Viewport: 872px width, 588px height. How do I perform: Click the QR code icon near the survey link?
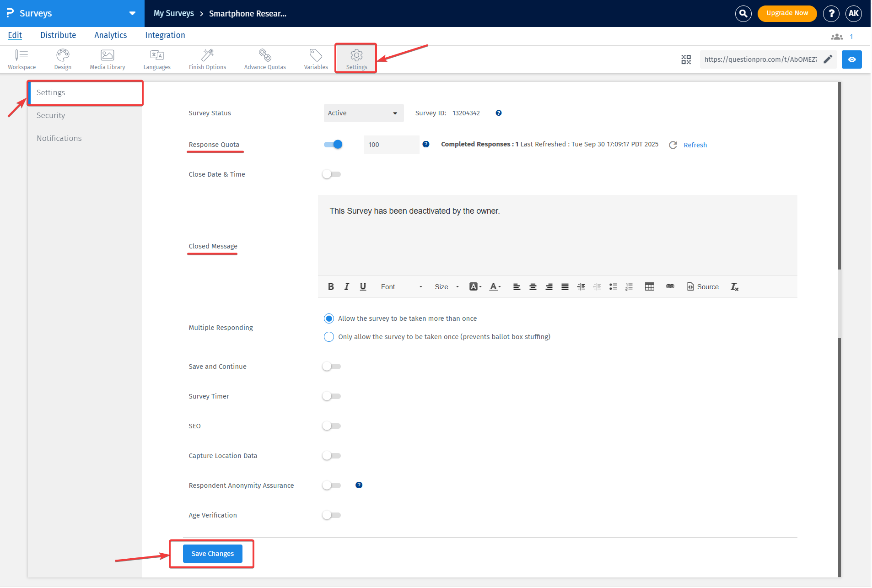(x=686, y=59)
